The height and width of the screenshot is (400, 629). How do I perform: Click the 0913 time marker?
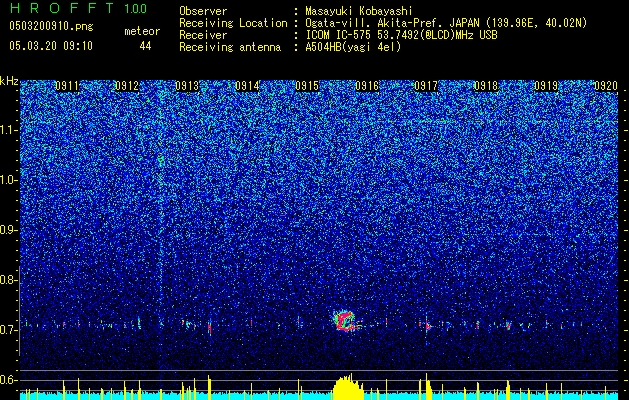tap(187, 86)
